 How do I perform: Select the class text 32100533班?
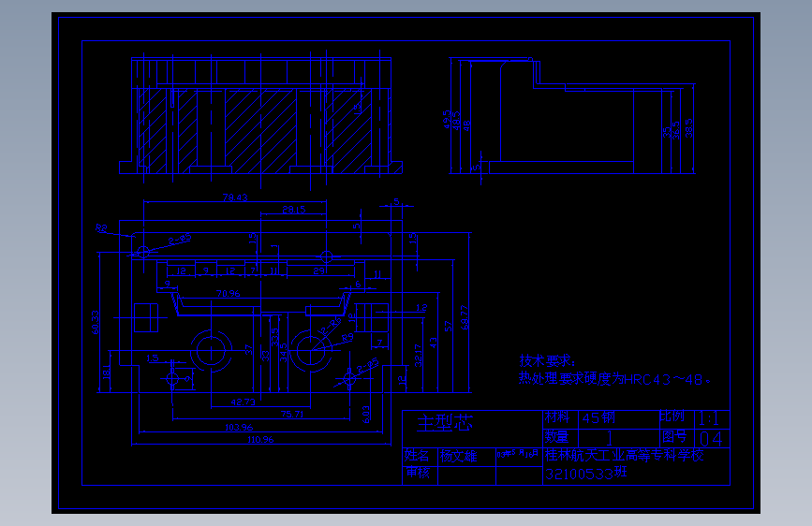pyautogui.click(x=586, y=474)
